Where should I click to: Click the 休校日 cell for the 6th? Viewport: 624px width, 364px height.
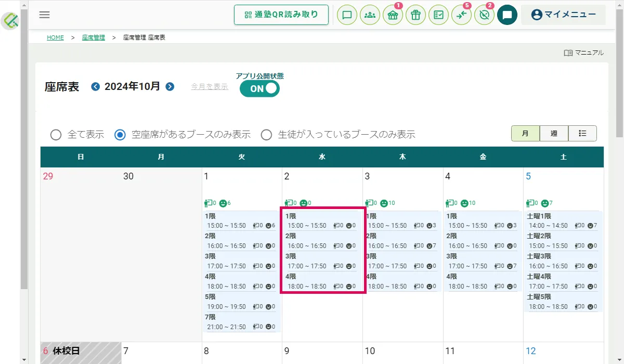[x=81, y=353]
